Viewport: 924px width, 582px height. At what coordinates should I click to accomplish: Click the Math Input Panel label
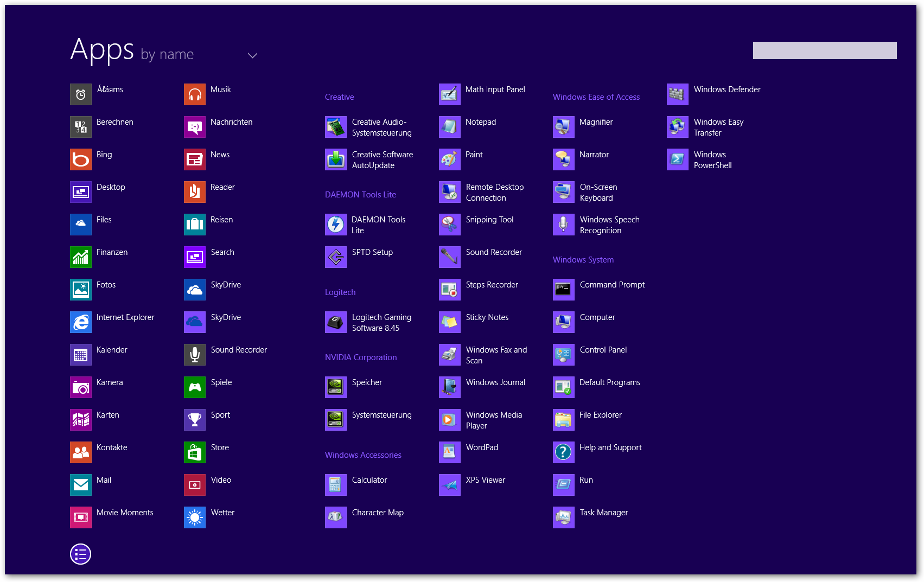point(495,89)
